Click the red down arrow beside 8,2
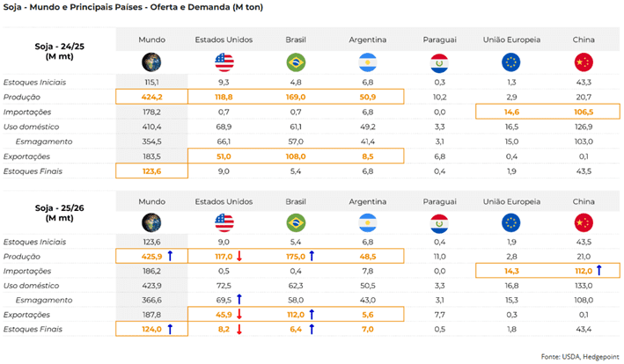Screen dimensions: 624x364 251,328
